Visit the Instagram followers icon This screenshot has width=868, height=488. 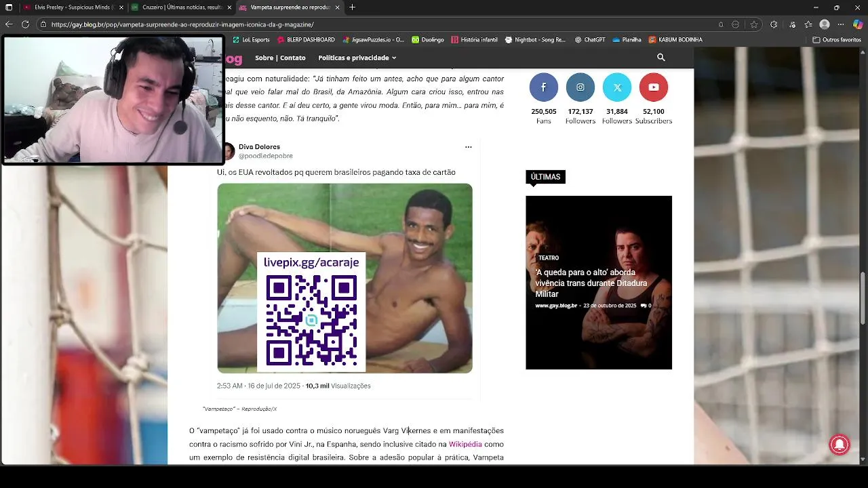pyautogui.click(x=580, y=87)
